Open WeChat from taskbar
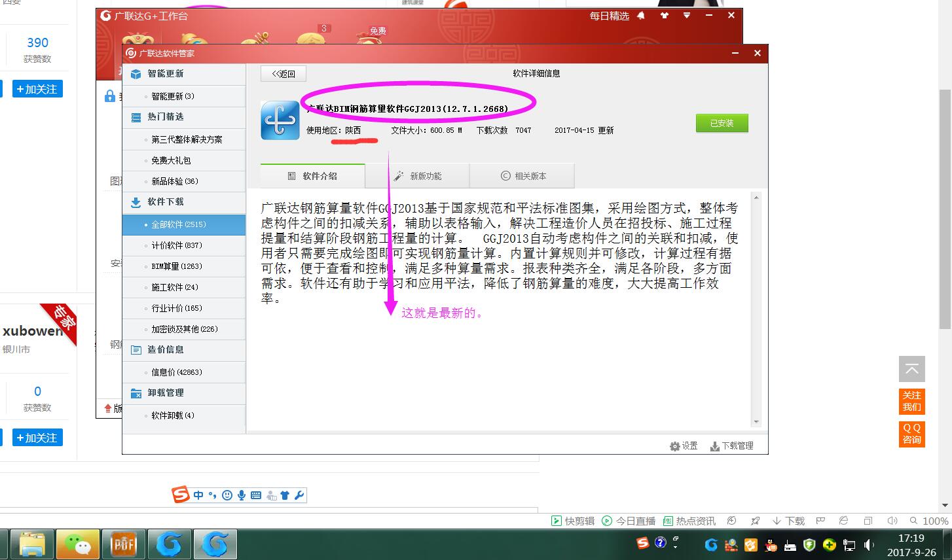This screenshot has width=952, height=560. pyautogui.click(x=78, y=544)
